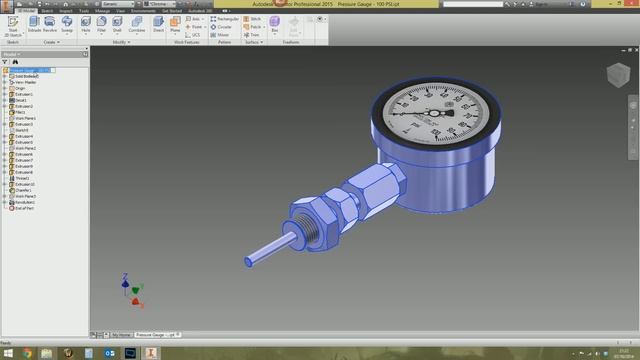Expand the Revolution1 feature node
Image resolution: width=640 pixels, height=360 pixels.
point(5,202)
